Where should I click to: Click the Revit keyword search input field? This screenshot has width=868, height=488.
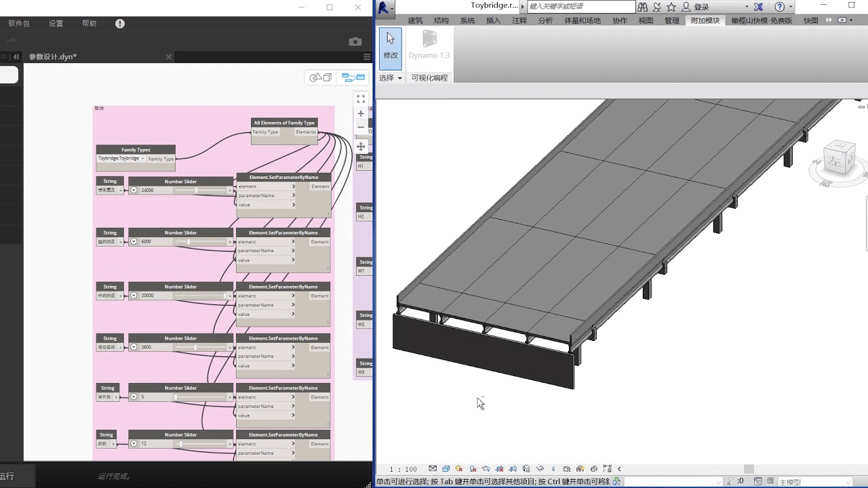coord(581,6)
